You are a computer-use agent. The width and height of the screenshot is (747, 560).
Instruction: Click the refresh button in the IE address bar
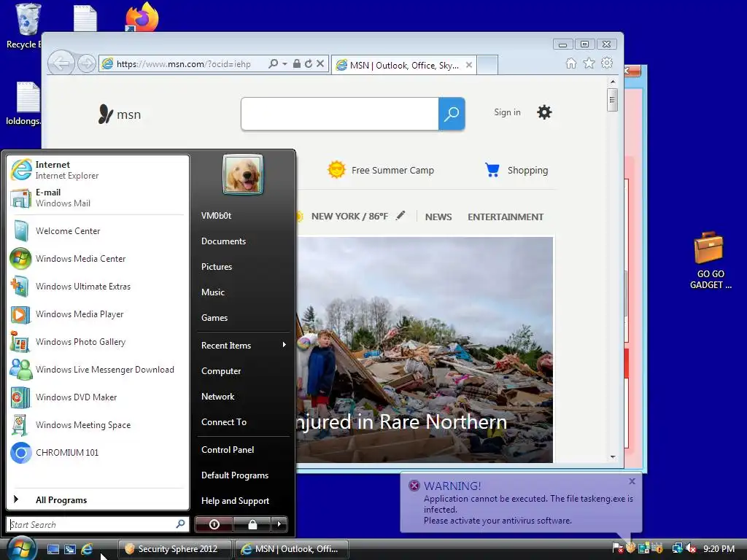tap(309, 64)
